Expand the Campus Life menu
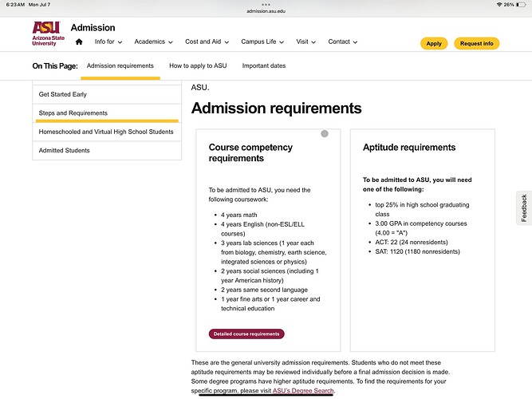Screen dimensions: 532x399 262,41
